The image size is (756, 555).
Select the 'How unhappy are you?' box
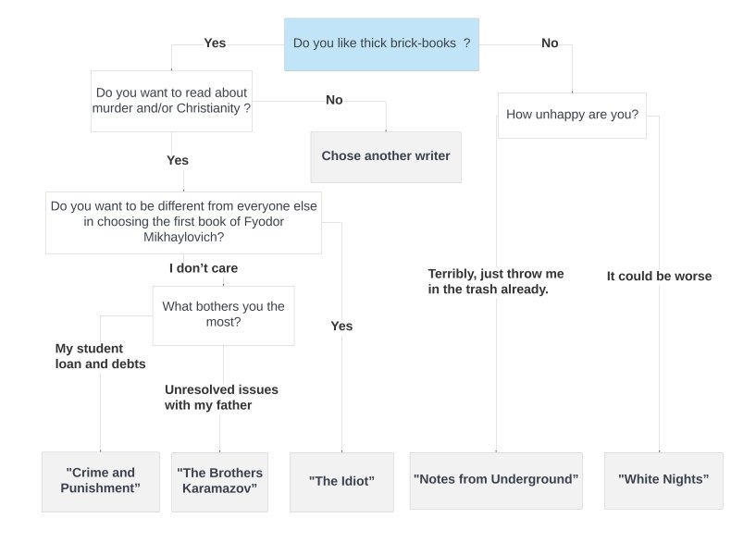572,116
